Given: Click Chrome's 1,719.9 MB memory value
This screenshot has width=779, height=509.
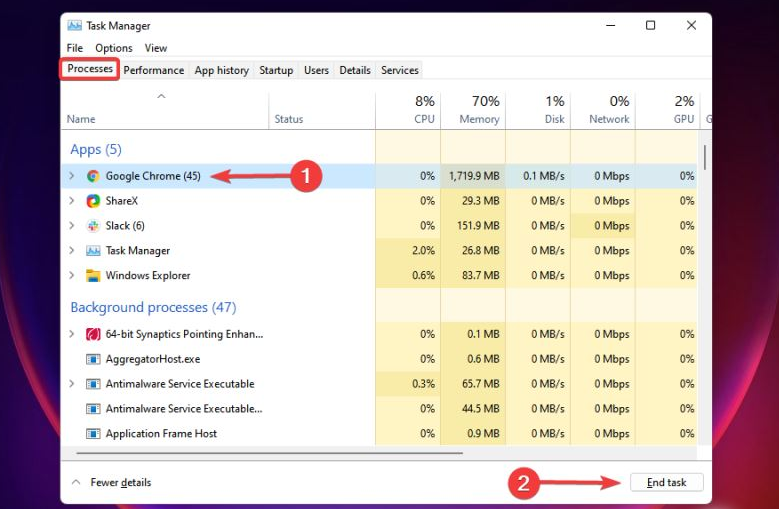Looking at the screenshot, I should (474, 176).
